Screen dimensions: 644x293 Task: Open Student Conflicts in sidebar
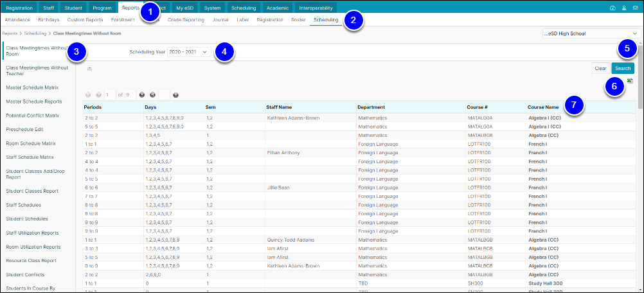tap(25, 274)
